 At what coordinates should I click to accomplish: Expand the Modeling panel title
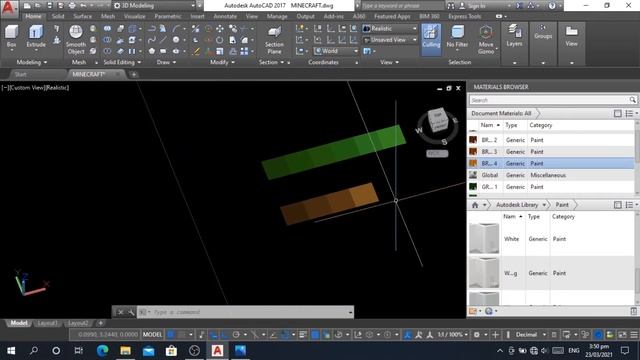[31, 62]
